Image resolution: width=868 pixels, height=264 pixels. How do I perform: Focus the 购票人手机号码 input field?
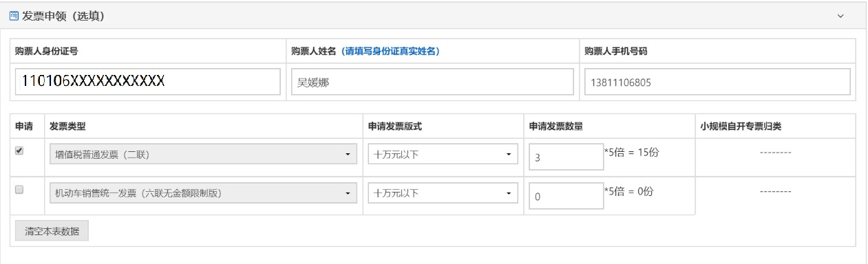[717, 82]
